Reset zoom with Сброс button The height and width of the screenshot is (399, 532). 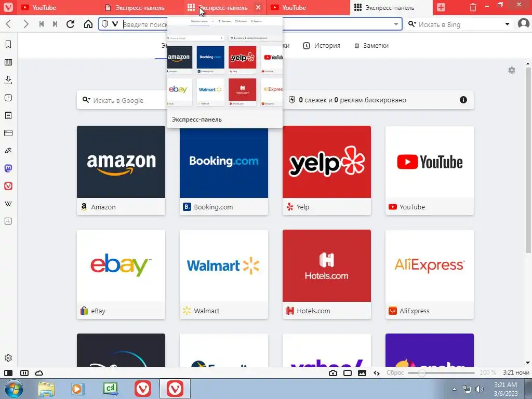(395, 373)
